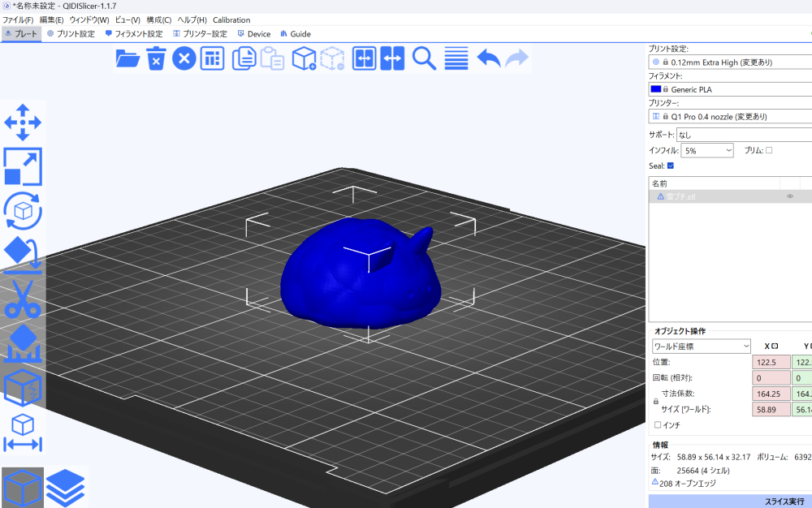812x508 pixels.
Task: Select the Move tool in left toolbar
Action: coord(23,122)
